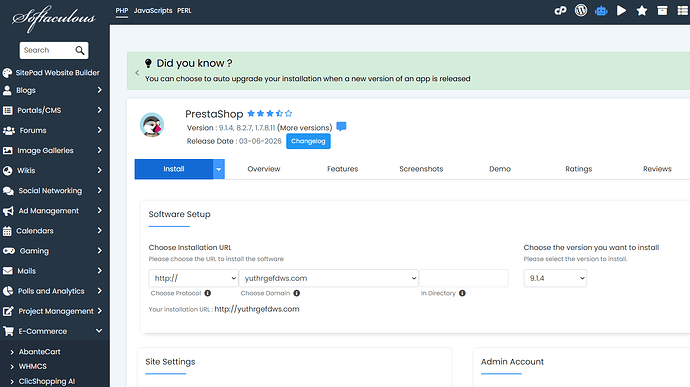This screenshot has width=690, height=387.
Task: Open WHMCS in sidebar
Action: pyautogui.click(x=33, y=366)
